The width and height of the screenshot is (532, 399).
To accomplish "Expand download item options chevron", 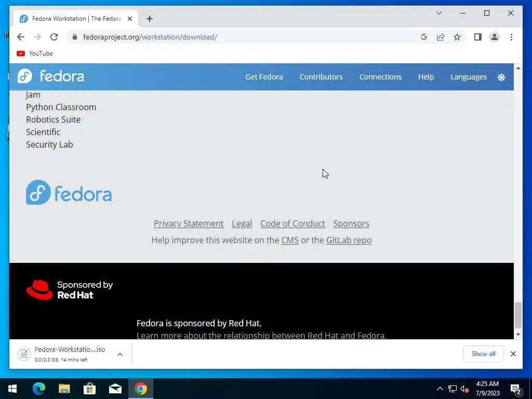I will [120, 354].
